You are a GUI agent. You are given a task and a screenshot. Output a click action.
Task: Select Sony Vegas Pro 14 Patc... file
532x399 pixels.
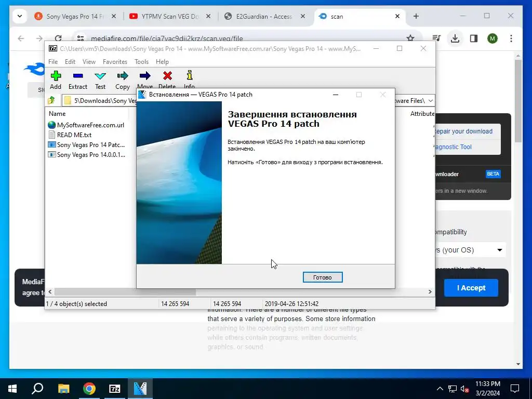(x=87, y=144)
